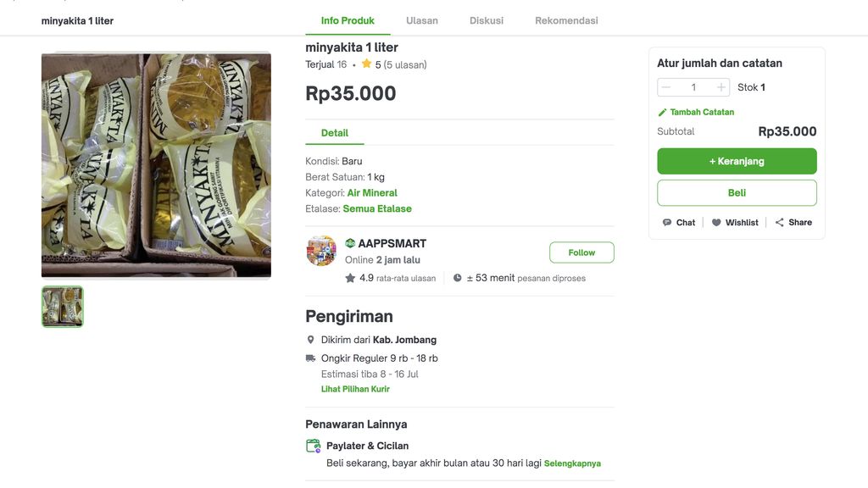
Task: Click the Share icon
Action: pos(779,222)
